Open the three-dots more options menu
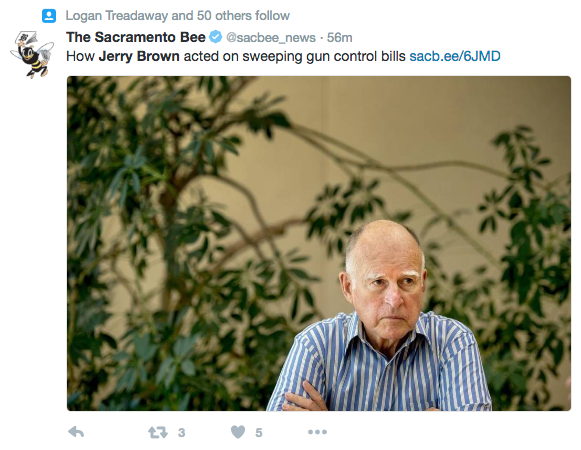The width and height of the screenshot is (581, 450). coord(318,432)
